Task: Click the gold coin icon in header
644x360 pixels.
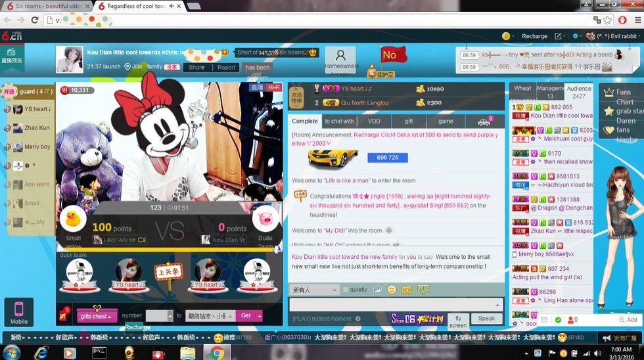Action: (x=506, y=36)
